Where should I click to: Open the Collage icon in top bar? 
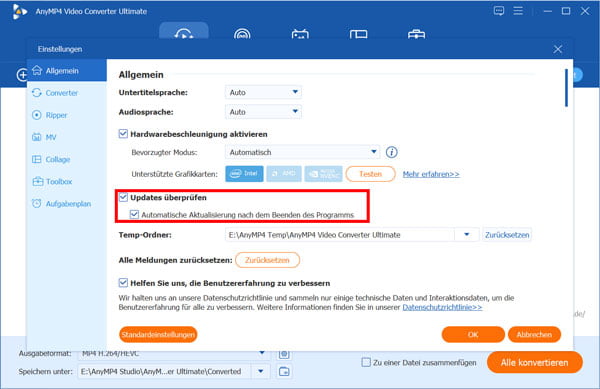(358, 34)
